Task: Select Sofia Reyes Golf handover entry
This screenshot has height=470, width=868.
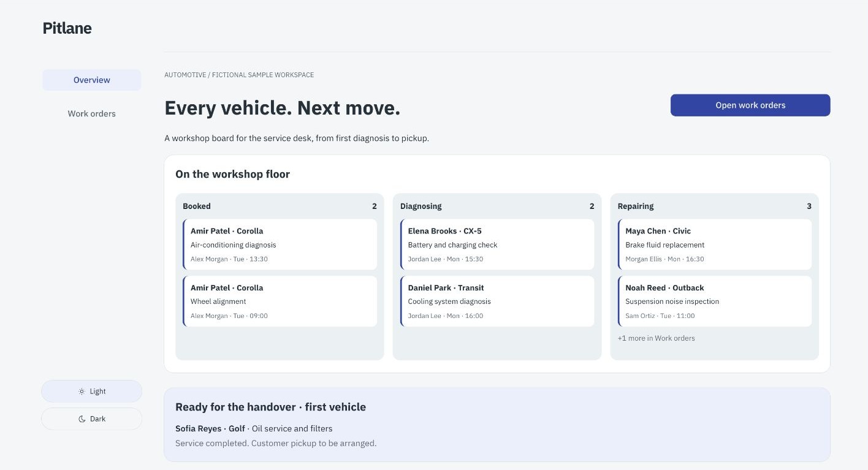Action: (x=254, y=429)
